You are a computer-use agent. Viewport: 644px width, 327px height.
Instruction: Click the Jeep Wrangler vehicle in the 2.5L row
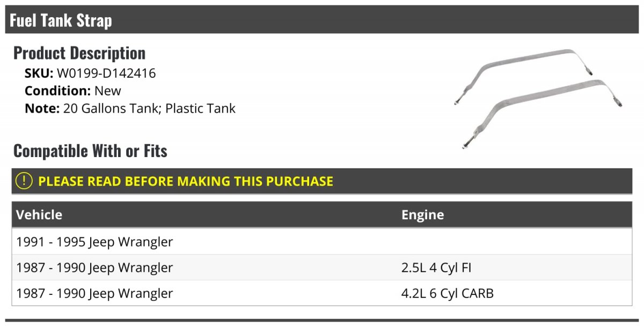pos(131,267)
